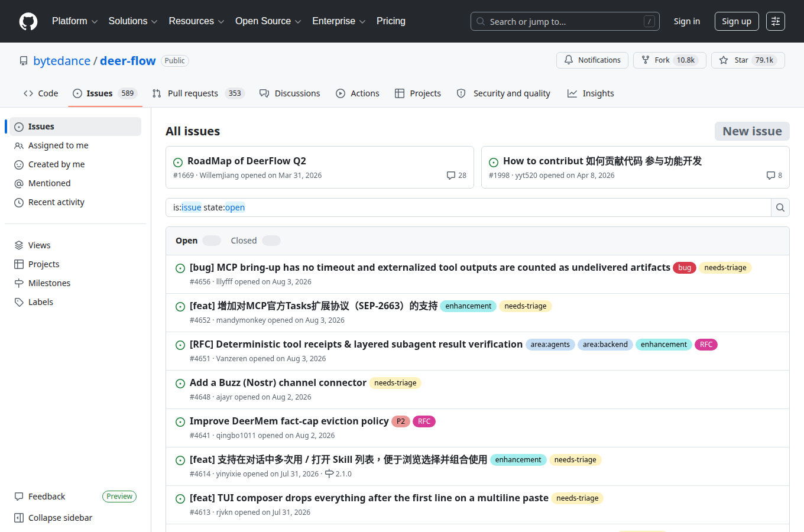
Task: Expand the Enterprise dropdown menu
Action: [339, 21]
